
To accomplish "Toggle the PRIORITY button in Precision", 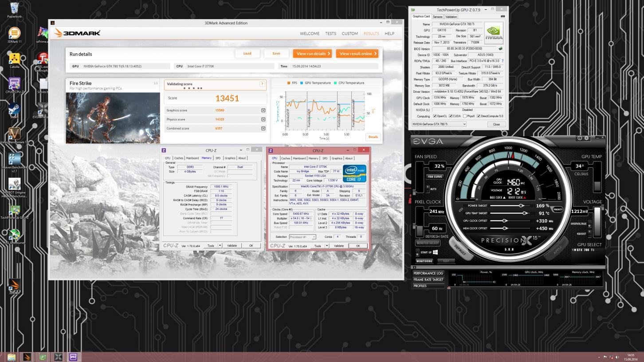I will point(558,209).
